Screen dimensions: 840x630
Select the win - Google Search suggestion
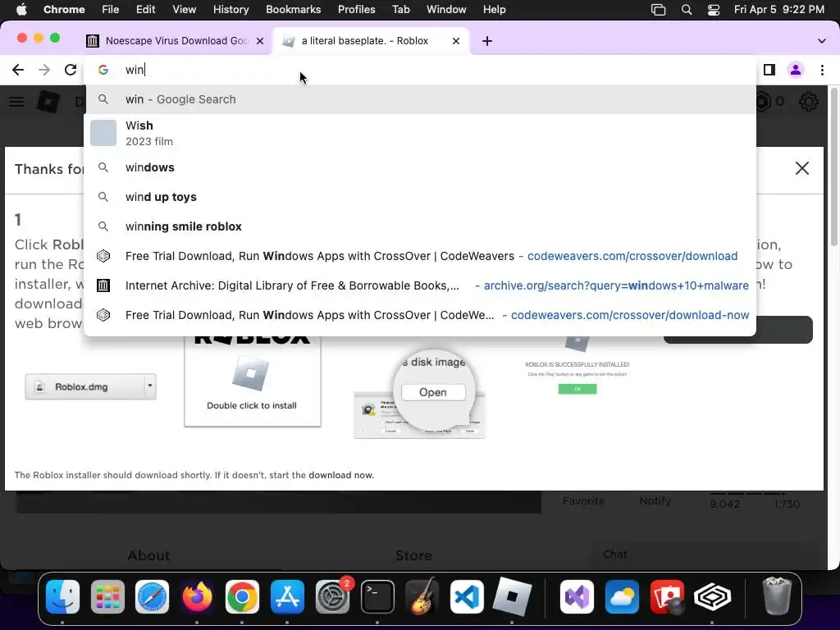pyautogui.click(x=419, y=99)
